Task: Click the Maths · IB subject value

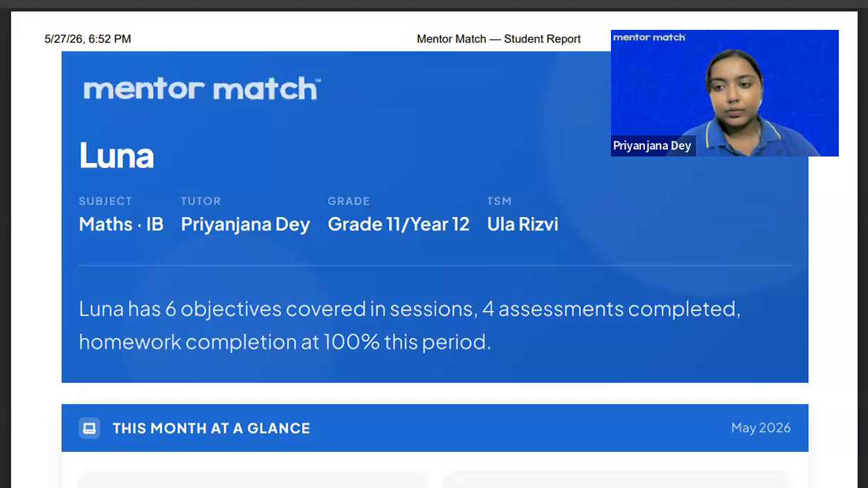Action: (x=121, y=224)
